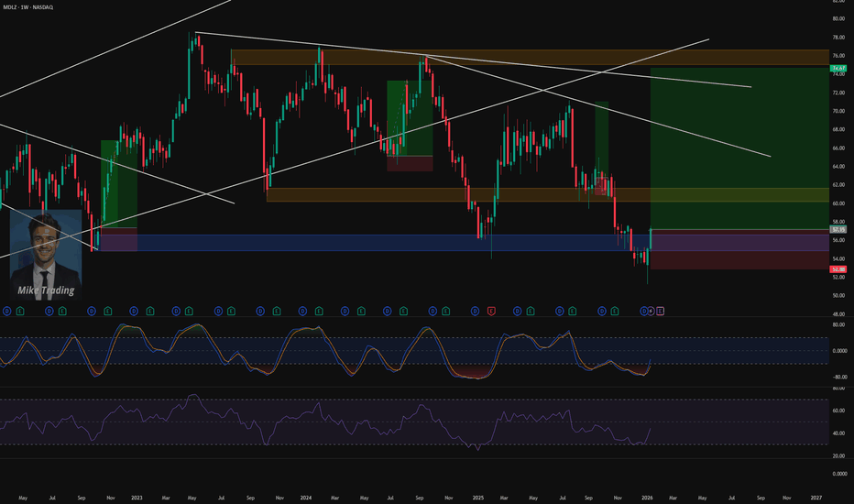Select the large green long-position profit zone
854x504 pixels.
[739, 148]
